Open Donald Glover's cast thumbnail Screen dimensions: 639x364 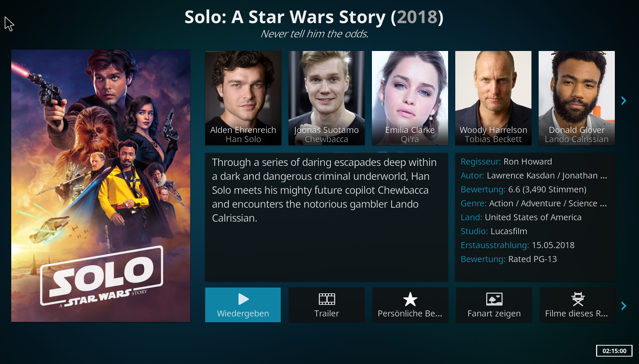coord(577,98)
